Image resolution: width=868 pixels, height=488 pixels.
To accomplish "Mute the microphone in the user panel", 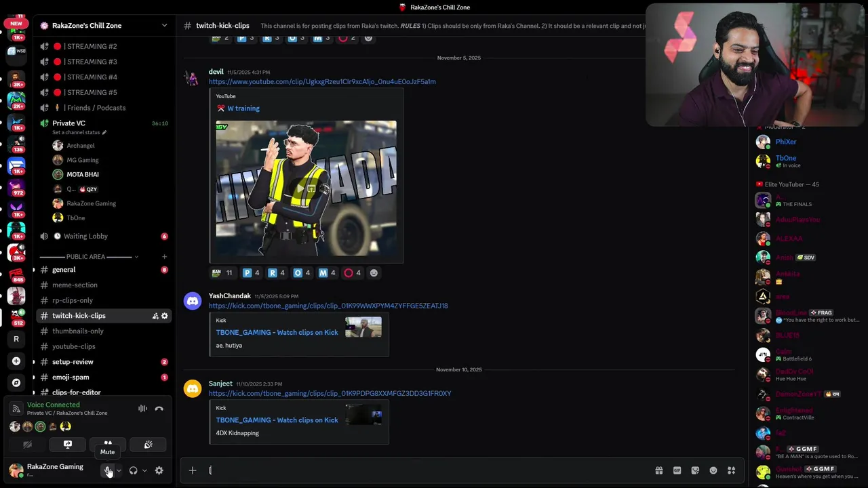I will click(x=108, y=470).
